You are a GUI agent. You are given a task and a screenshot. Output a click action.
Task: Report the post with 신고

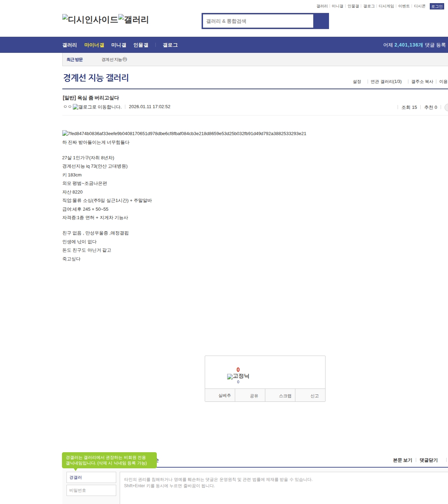coord(314,396)
